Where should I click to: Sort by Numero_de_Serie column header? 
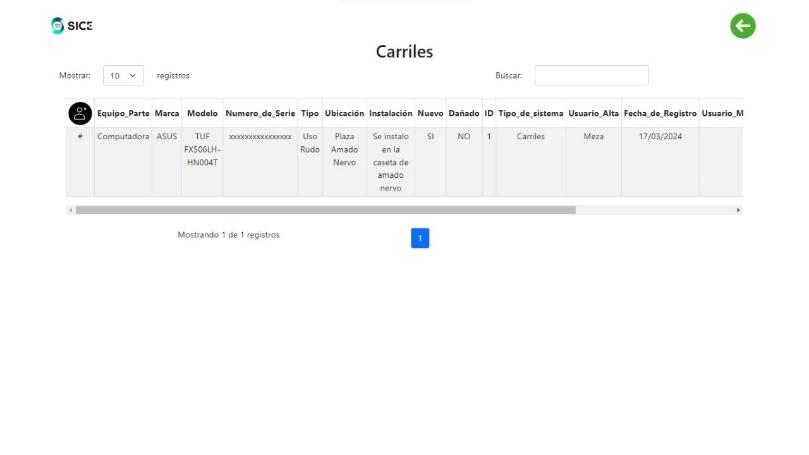[260, 113]
